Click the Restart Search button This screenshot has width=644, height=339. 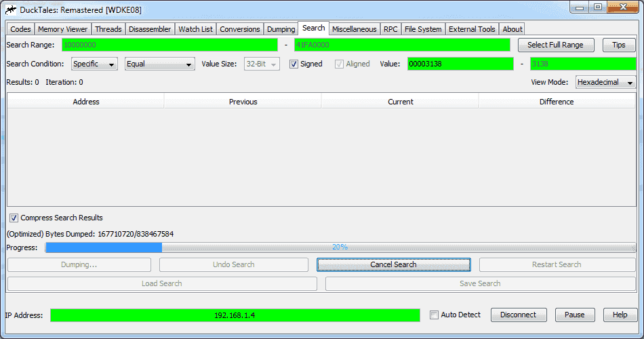pyautogui.click(x=557, y=264)
